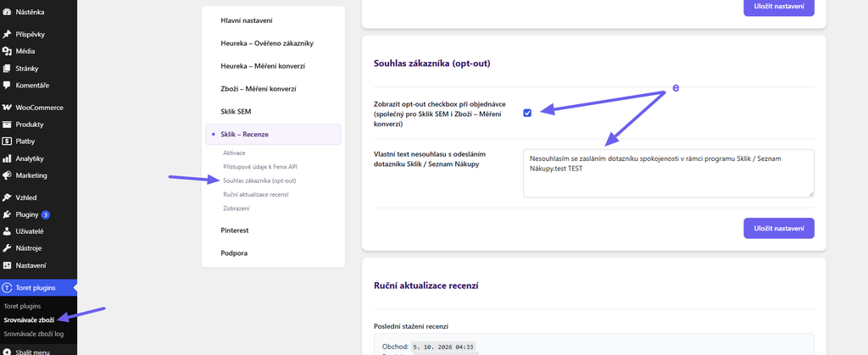This screenshot has width=868, height=355.
Task: Click the Analytiky bar chart icon
Action: [7, 158]
